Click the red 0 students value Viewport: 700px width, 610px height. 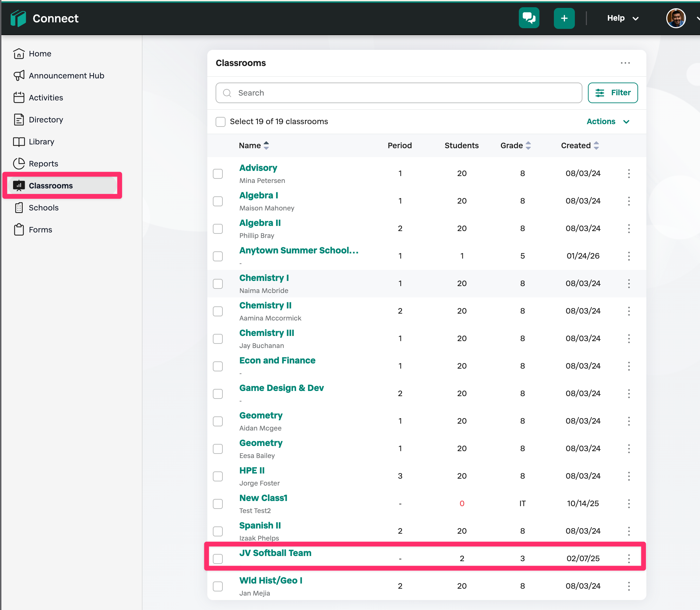[x=462, y=503]
